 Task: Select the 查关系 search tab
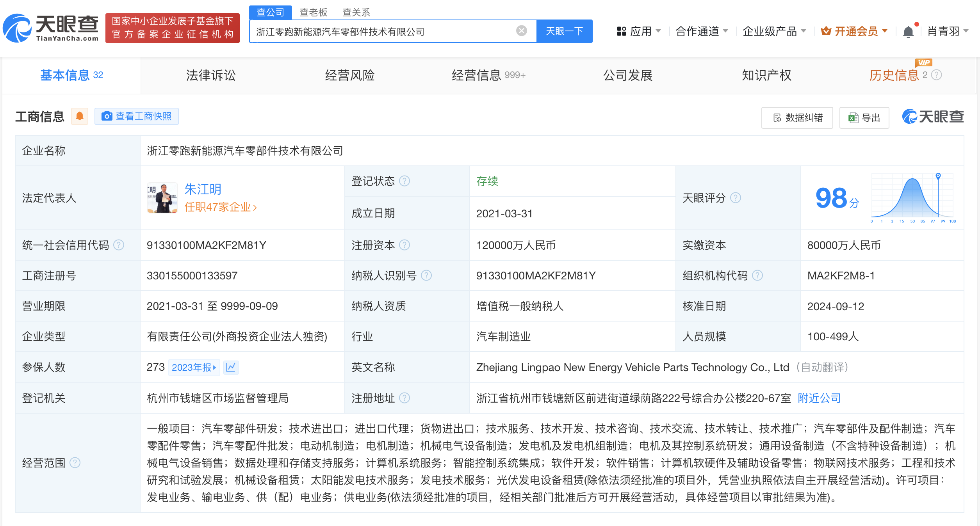pyautogui.click(x=356, y=12)
